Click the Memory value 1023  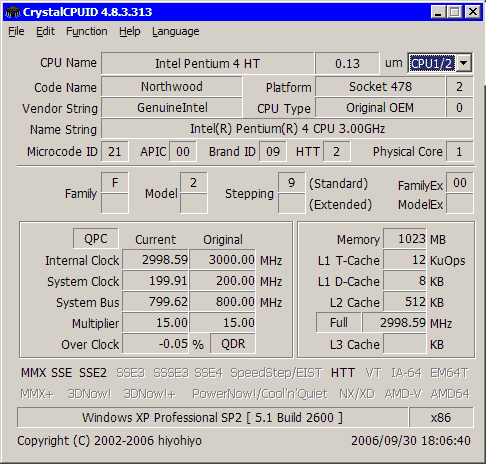(405, 239)
